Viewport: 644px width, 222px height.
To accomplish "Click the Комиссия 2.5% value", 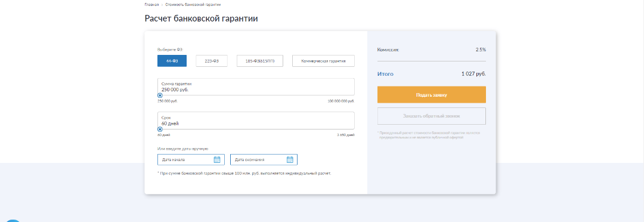I will (x=481, y=50).
